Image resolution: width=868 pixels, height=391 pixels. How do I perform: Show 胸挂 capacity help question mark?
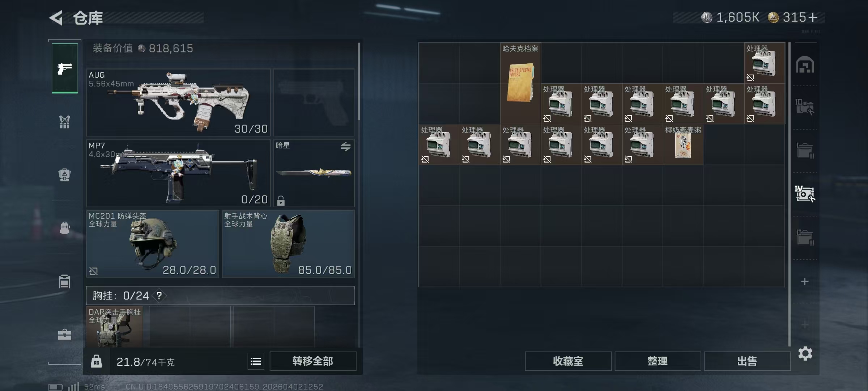[159, 296]
